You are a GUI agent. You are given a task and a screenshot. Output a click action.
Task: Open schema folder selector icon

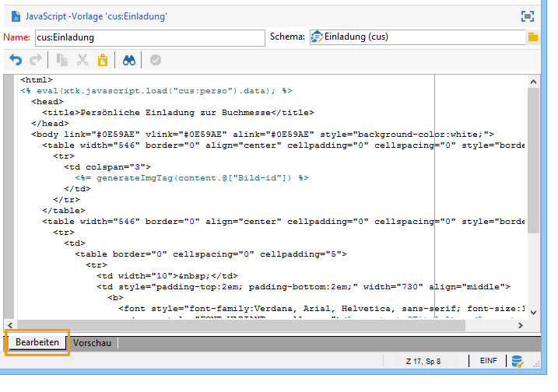533,37
